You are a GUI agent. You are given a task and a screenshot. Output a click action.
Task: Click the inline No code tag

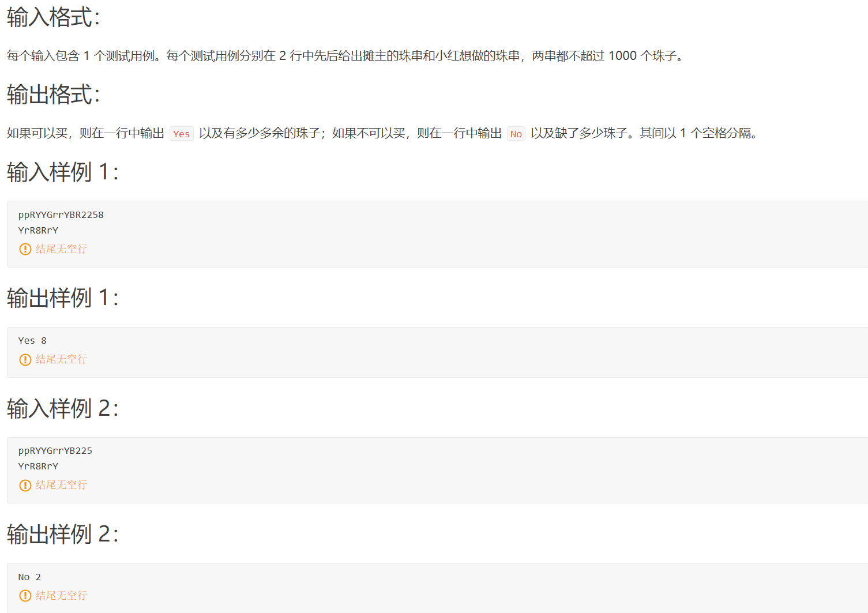pos(516,134)
